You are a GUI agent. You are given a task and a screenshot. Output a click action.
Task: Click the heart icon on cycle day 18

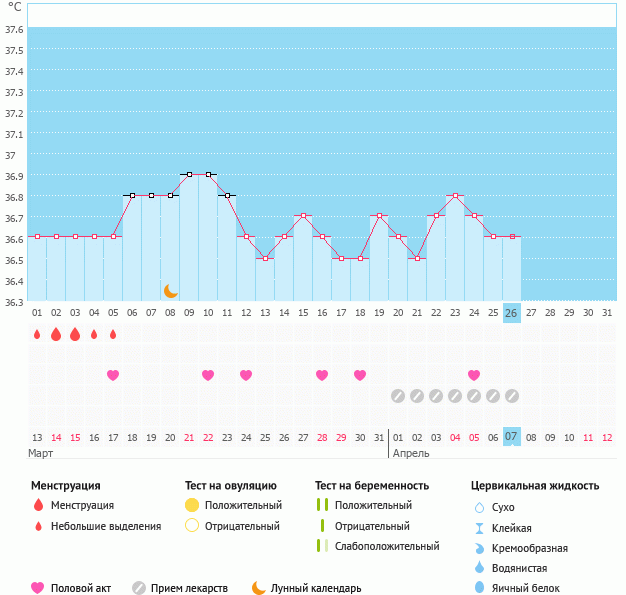click(360, 375)
